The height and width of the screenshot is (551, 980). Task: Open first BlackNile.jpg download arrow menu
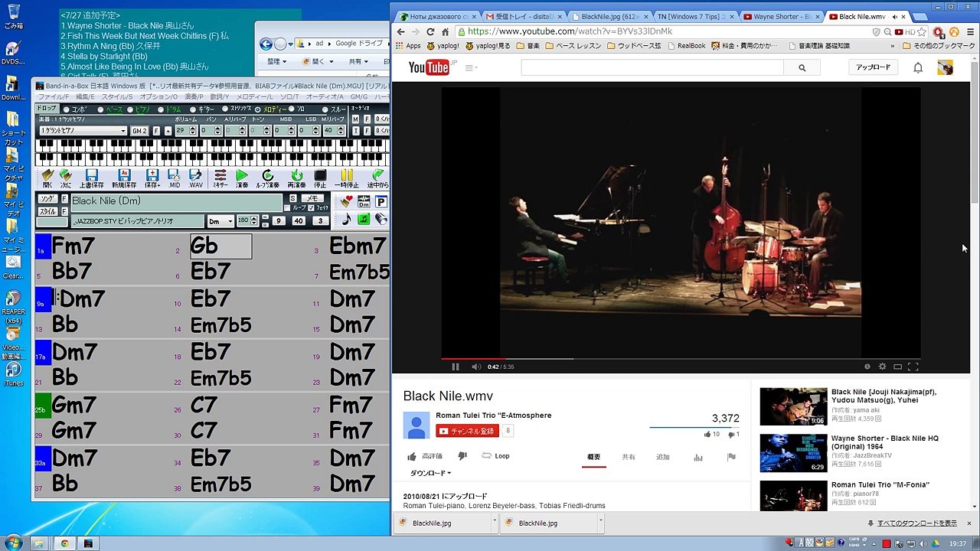point(494,523)
